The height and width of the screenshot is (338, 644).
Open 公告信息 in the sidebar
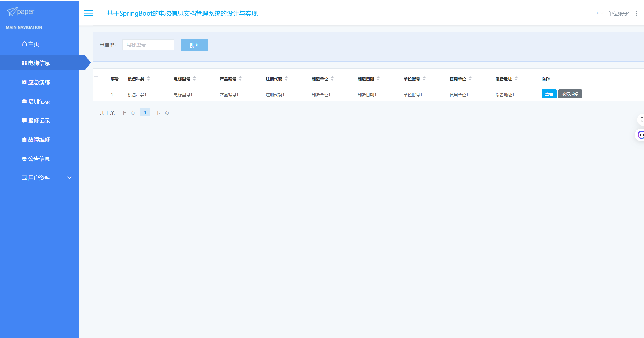tap(36, 159)
